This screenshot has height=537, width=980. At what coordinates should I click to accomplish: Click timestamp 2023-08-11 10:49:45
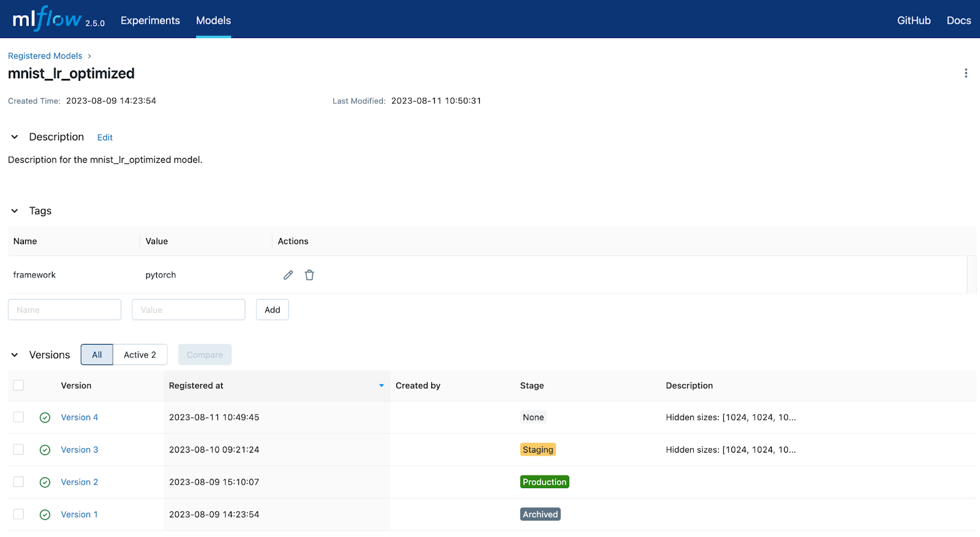214,417
